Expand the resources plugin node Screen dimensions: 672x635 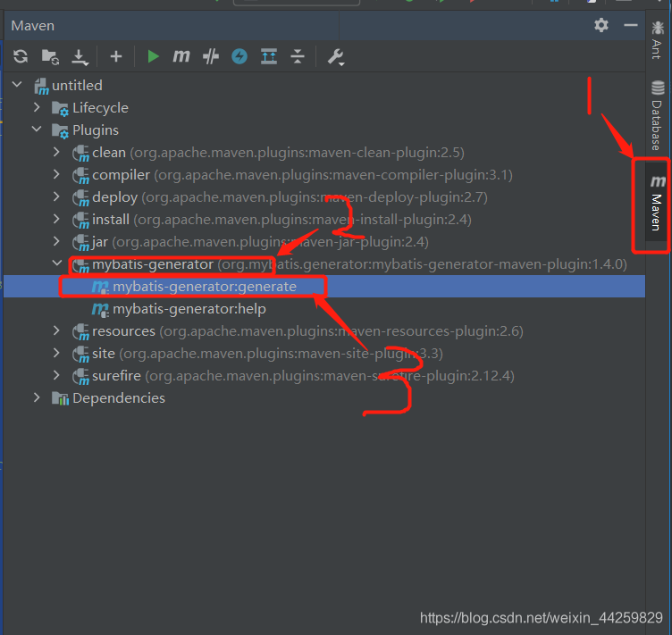click(56, 330)
